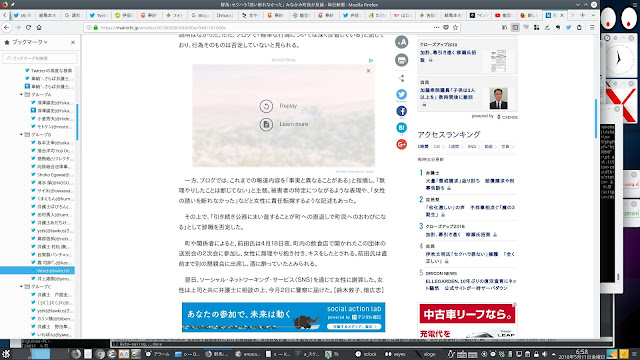
Task: Bookmark the article with Hatena B!
Action: (x=401, y=128)
